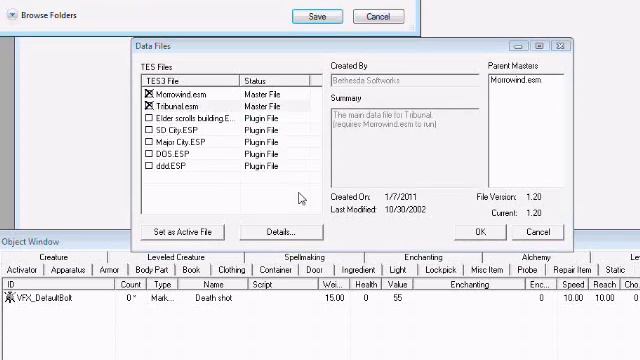Open the Details... button in Data Files

click(281, 232)
